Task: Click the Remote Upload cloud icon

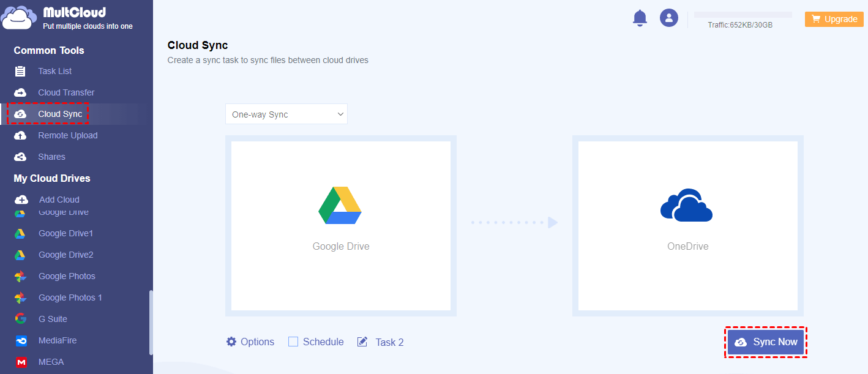Action: (x=20, y=135)
